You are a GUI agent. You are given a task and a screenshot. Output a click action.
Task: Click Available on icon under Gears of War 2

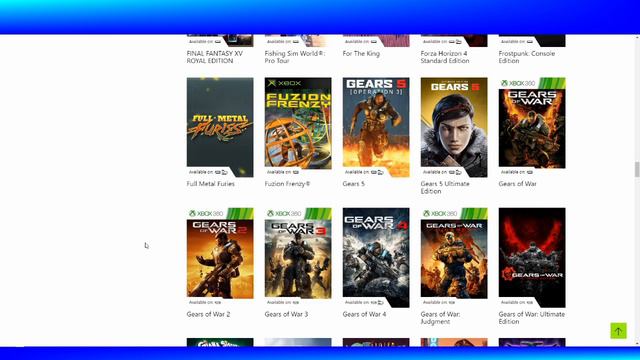(x=218, y=302)
